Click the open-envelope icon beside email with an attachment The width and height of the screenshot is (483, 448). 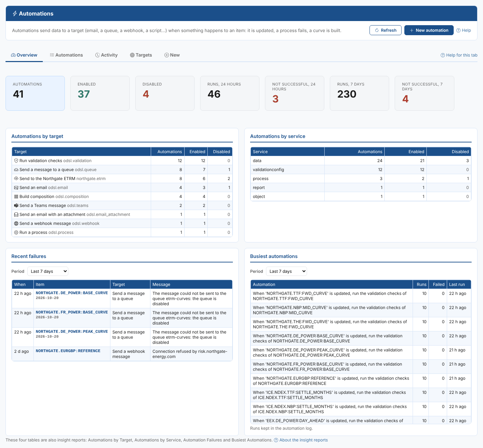coord(16,215)
